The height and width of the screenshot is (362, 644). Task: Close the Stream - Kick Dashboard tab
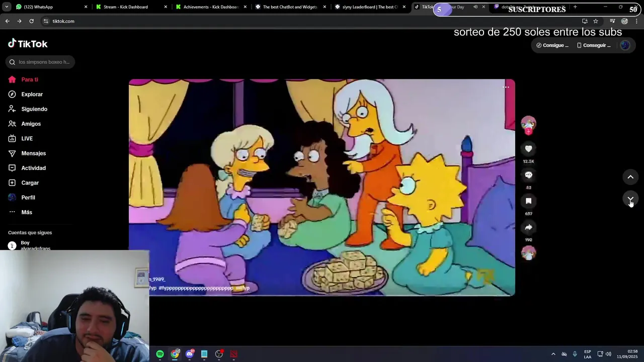tap(166, 7)
